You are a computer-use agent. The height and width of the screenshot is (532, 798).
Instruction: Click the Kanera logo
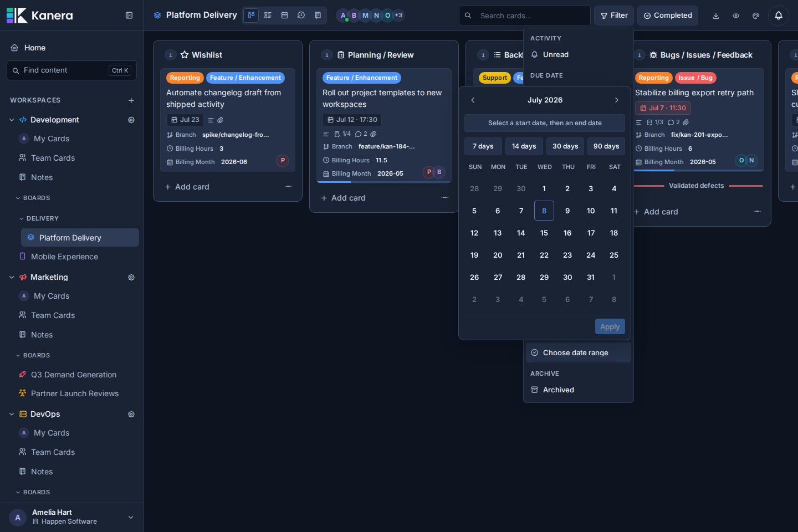[x=39, y=16]
